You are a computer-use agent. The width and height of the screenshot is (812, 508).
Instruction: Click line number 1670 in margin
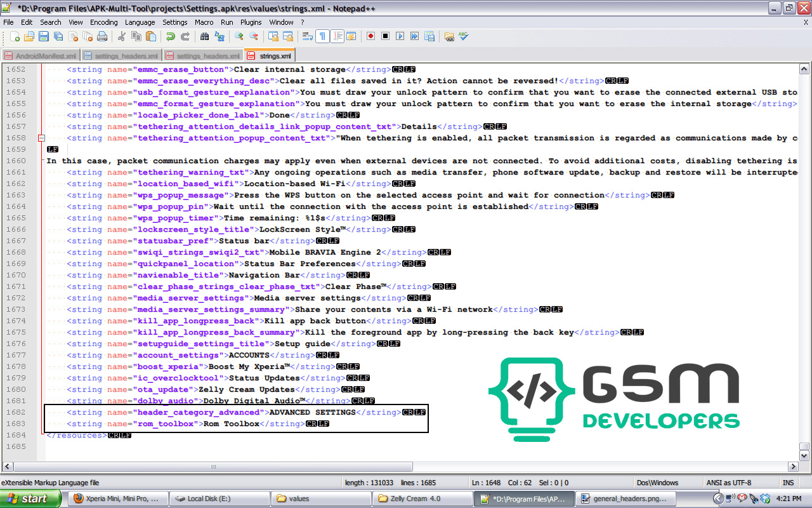point(16,275)
